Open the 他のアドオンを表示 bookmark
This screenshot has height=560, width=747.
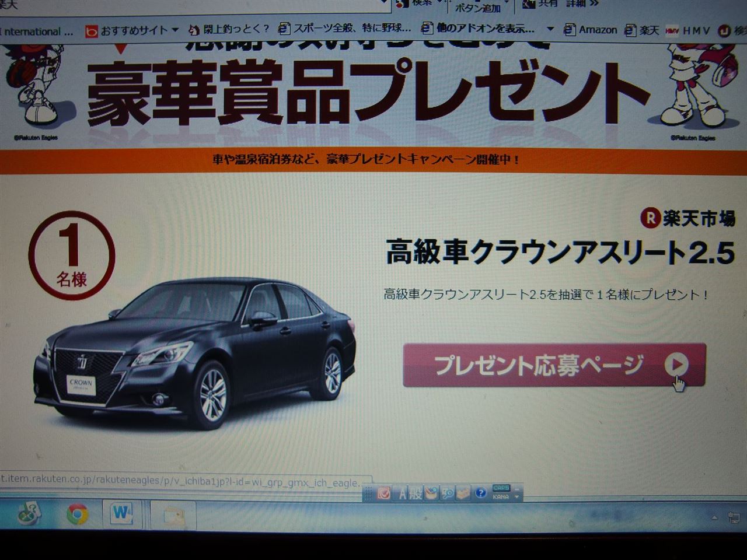coord(478,29)
